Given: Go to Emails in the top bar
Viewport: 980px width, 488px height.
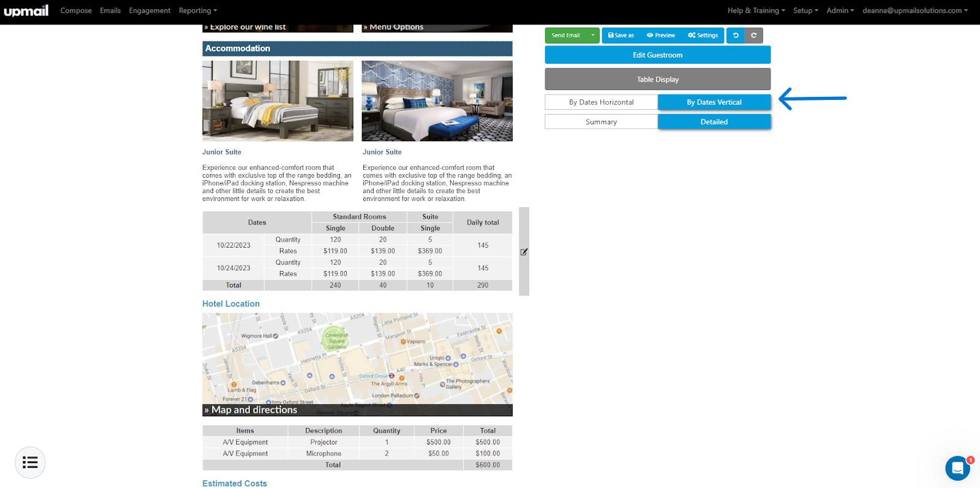Looking at the screenshot, I should click(x=110, y=10).
